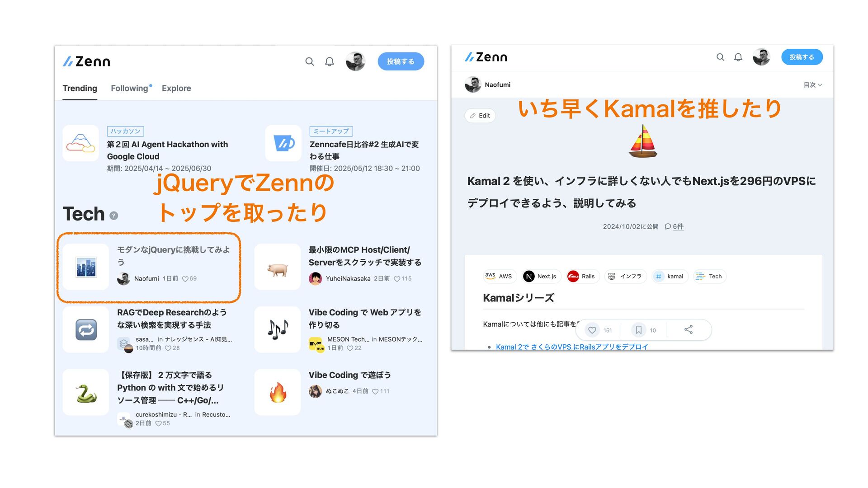Open the AI Agent Hackathon thumbnail
This screenshot has height=488, width=868.
click(x=80, y=143)
